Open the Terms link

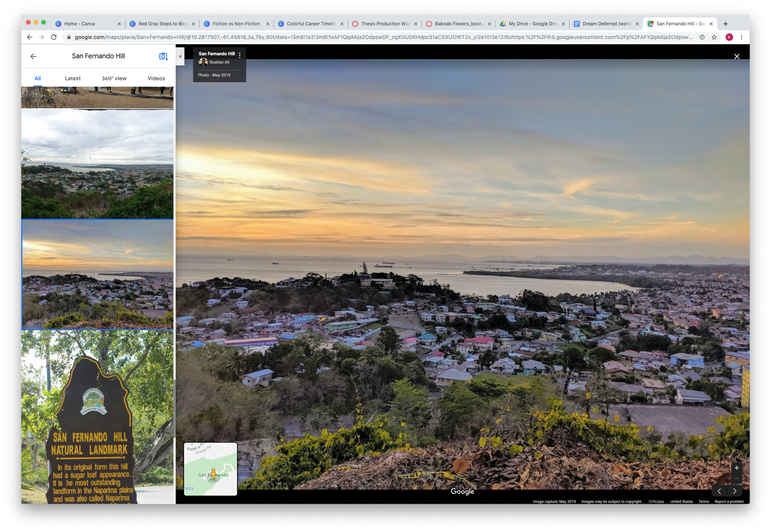tap(703, 502)
